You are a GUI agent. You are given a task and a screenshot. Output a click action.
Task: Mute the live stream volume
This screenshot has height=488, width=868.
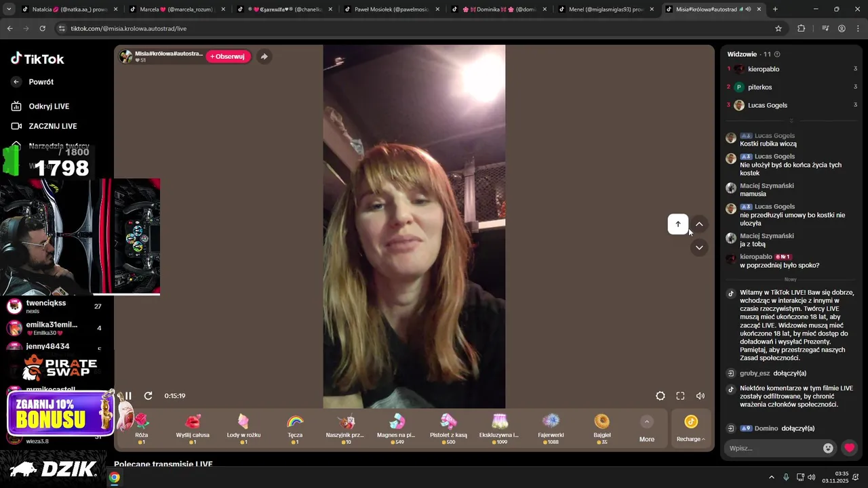pyautogui.click(x=701, y=396)
